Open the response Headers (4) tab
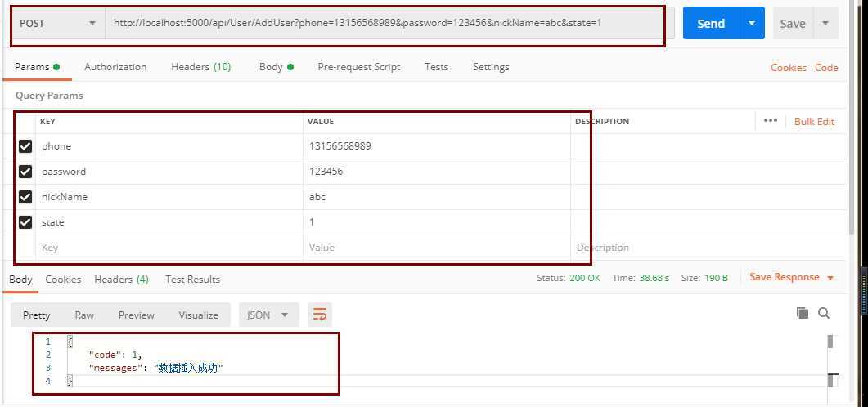Image resolution: width=868 pixels, height=407 pixels. pos(121,280)
